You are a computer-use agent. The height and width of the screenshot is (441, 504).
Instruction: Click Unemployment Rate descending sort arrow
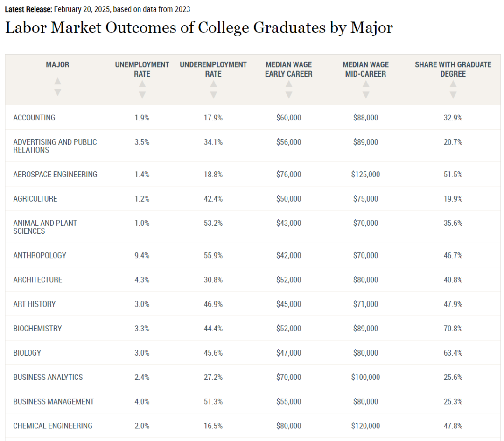coord(142,95)
